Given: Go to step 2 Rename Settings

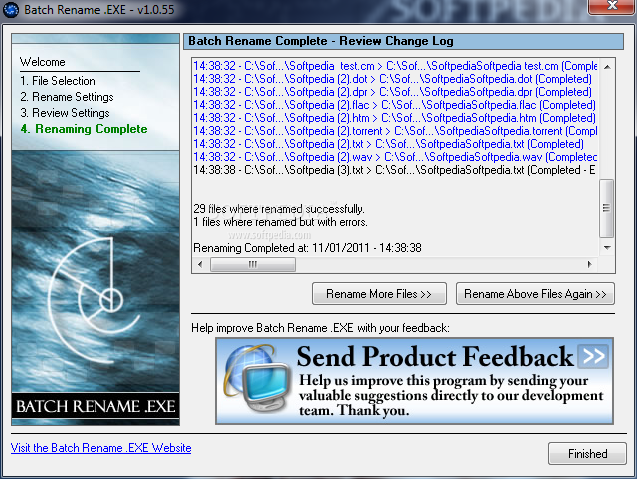Looking at the screenshot, I should 67,97.
